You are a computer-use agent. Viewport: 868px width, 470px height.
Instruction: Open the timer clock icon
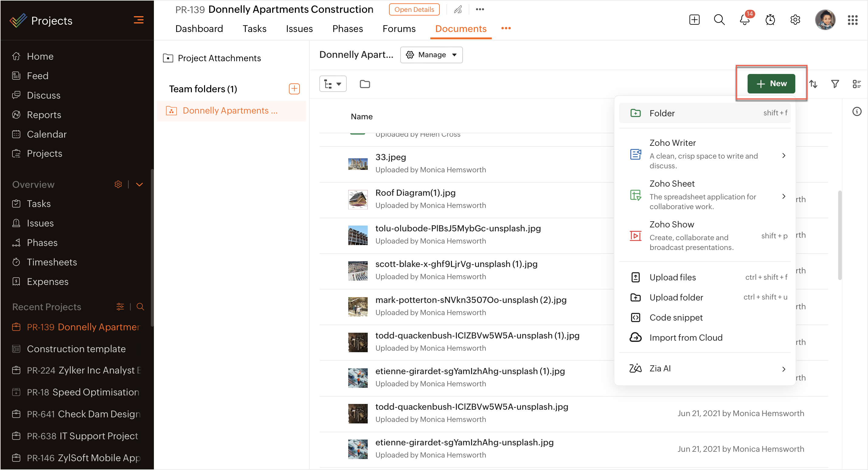pyautogui.click(x=770, y=20)
